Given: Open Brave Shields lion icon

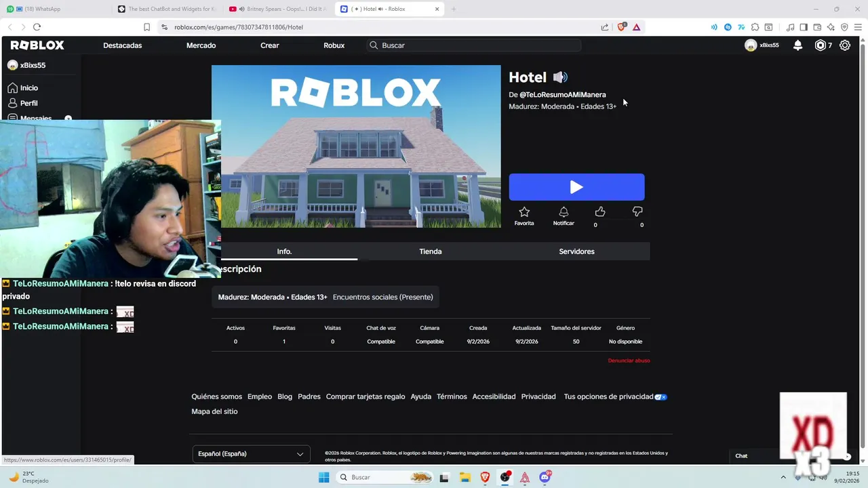Looking at the screenshot, I should coord(621,27).
